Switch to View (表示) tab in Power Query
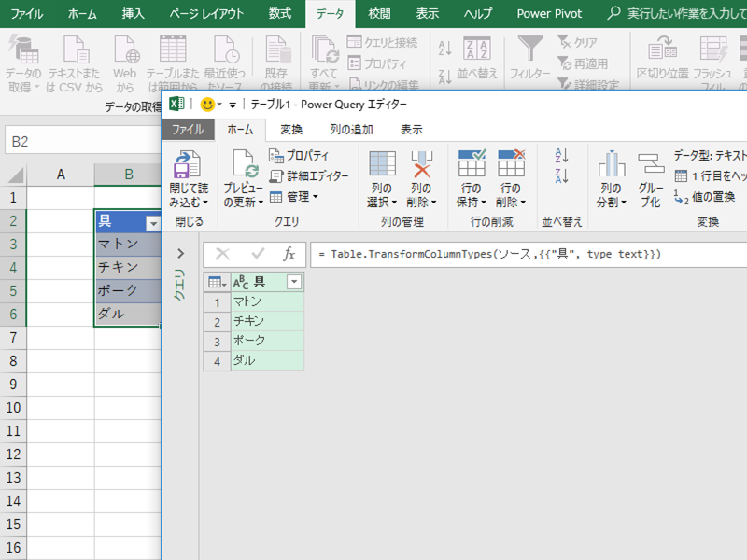Viewport: 747px width, 560px height. tap(412, 130)
